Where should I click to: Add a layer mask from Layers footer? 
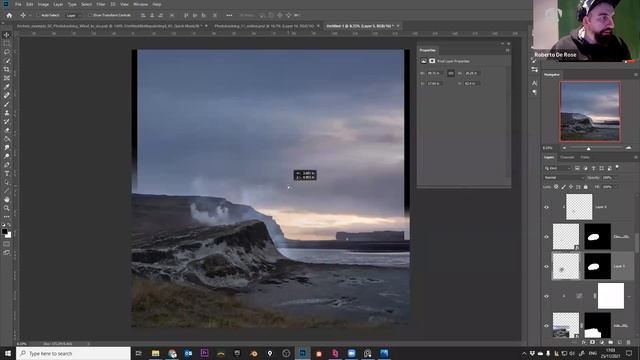[593, 342]
